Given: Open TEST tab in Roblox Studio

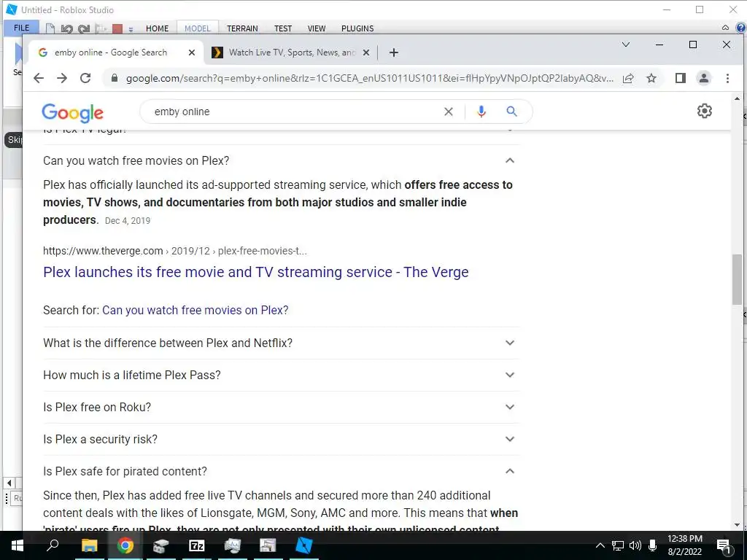Looking at the screenshot, I should pos(283,28).
